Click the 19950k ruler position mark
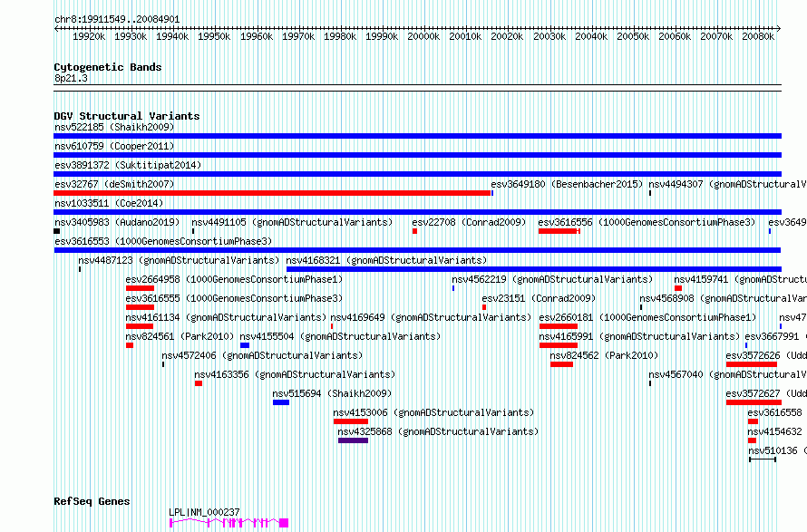 214,36
